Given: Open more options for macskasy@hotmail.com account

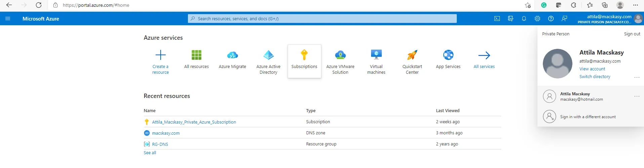Looking at the screenshot, I should tap(637, 96).
